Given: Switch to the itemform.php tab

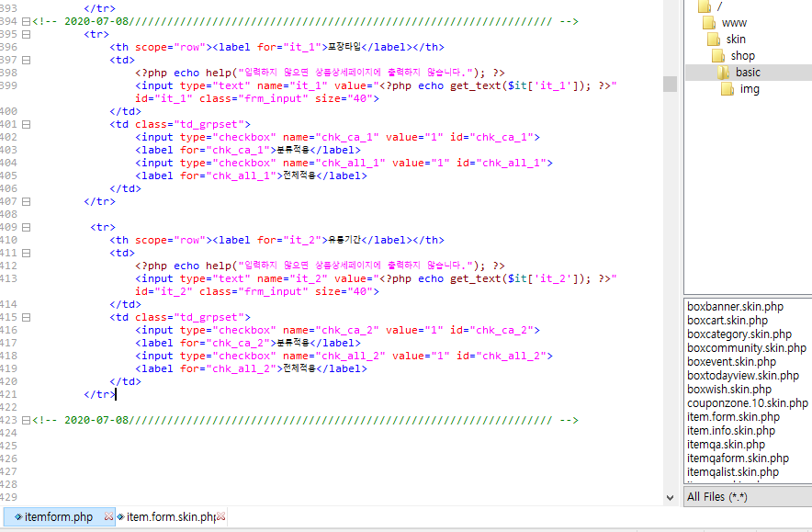Looking at the screenshot, I should pos(58,517).
